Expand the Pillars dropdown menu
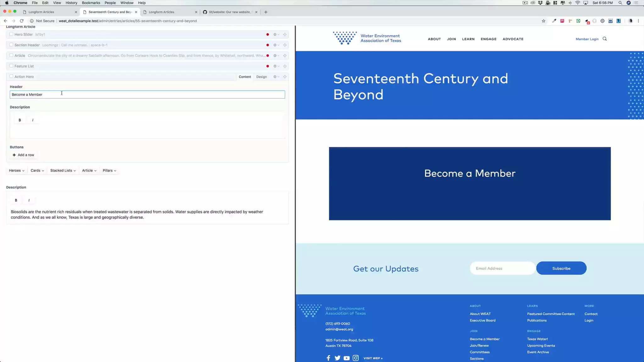644x362 pixels. (109, 171)
